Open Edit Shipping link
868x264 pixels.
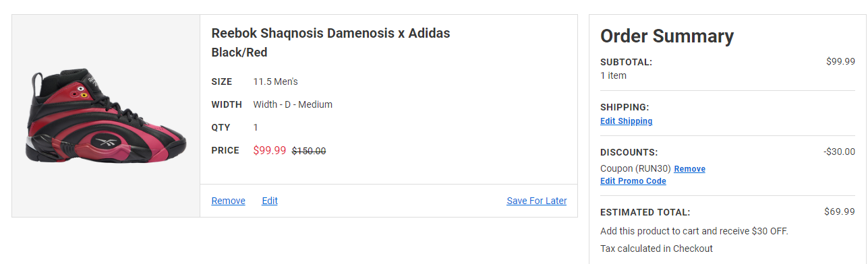(x=627, y=121)
